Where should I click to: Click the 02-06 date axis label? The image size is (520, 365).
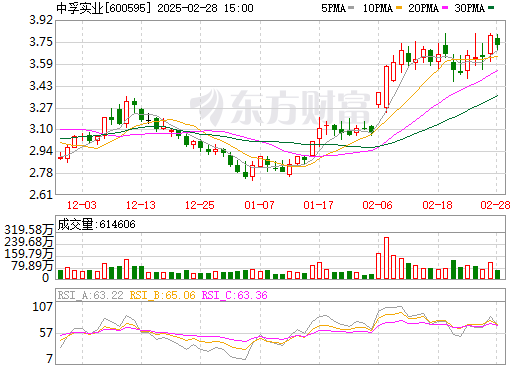378,205
